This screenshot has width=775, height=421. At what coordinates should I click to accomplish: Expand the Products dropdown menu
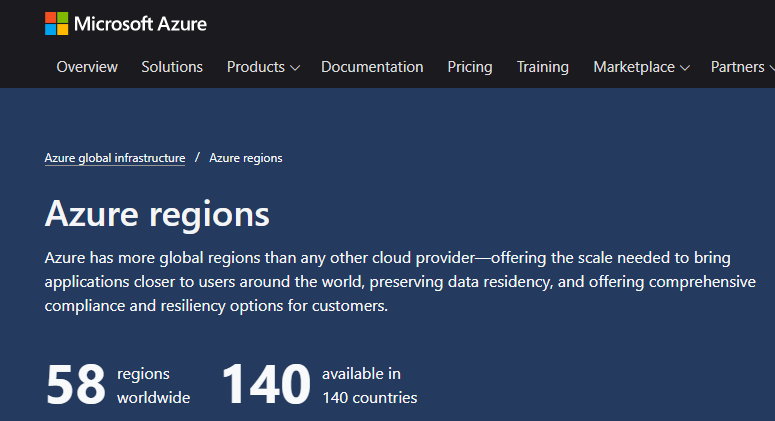pyautogui.click(x=263, y=67)
